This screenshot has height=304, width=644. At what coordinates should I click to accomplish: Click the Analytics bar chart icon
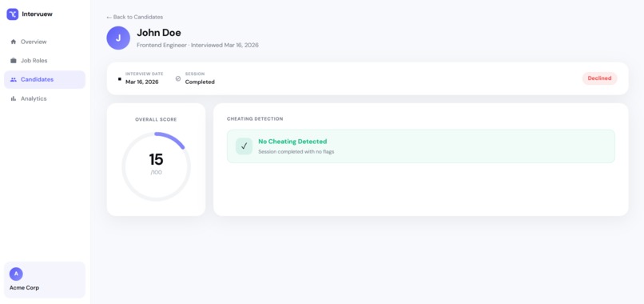tap(14, 98)
